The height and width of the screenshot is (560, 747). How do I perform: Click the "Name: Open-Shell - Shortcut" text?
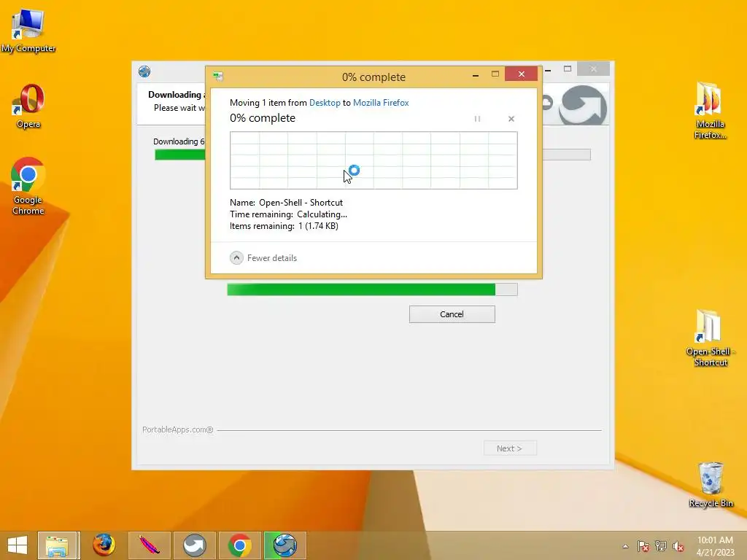point(286,203)
